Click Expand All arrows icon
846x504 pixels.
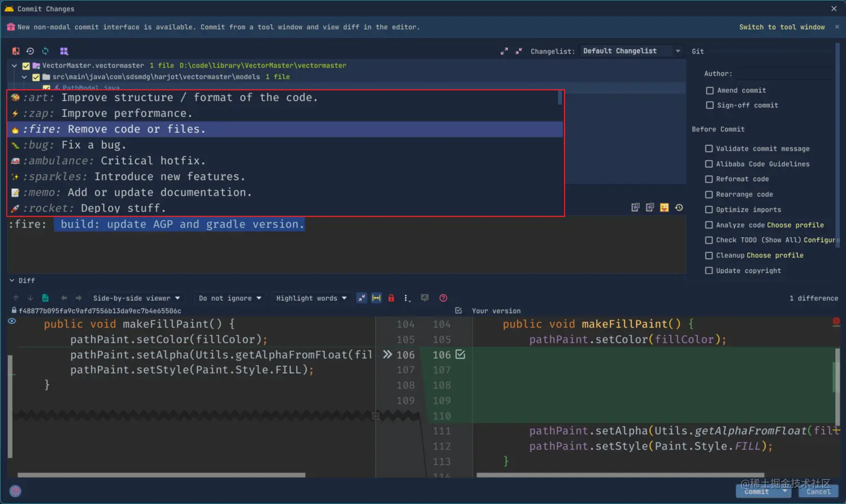coord(504,51)
